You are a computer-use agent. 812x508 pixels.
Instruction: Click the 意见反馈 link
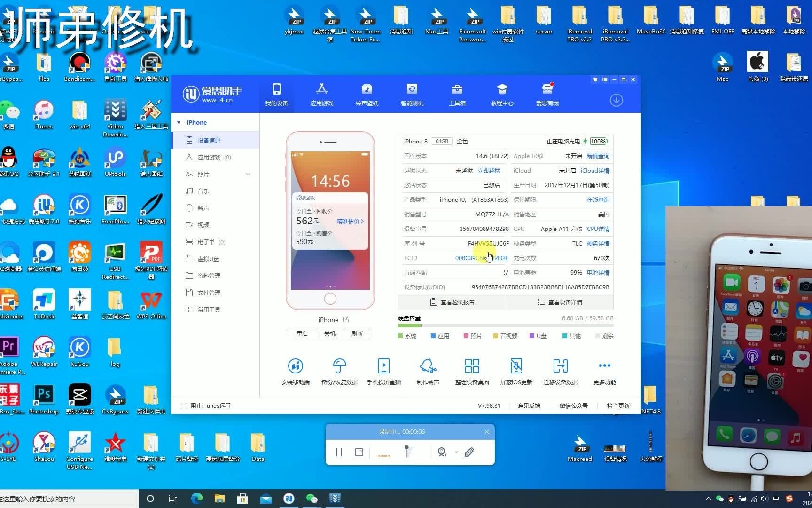point(529,405)
